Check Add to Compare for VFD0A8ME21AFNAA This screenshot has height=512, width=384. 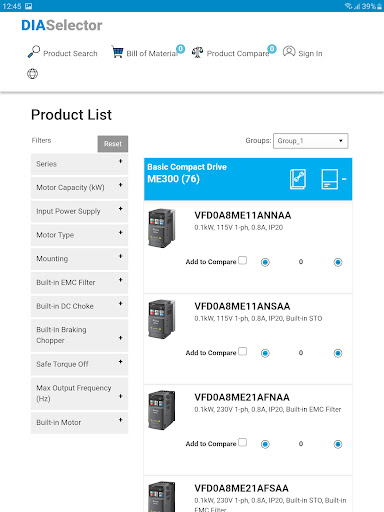pyautogui.click(x=243, y=442)
